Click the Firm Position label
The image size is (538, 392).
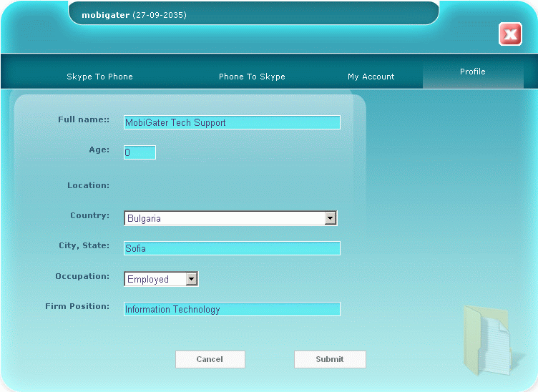[77, 306]
